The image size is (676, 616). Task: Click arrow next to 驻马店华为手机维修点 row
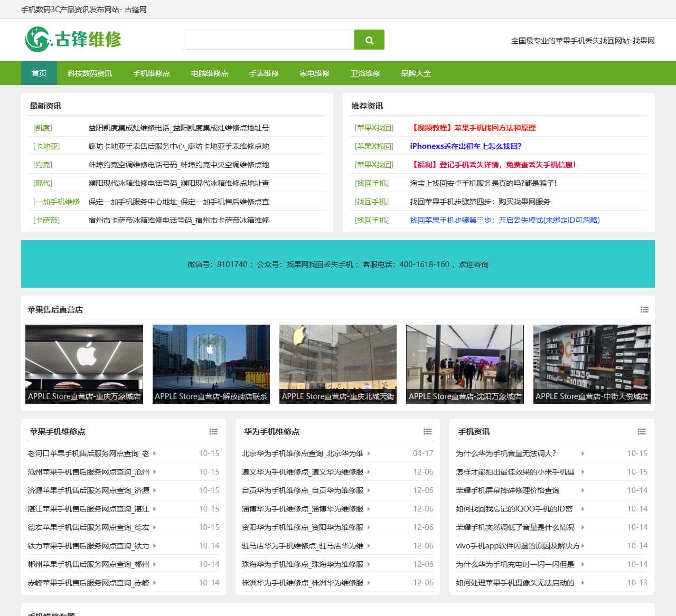click(x=369, y=546)
